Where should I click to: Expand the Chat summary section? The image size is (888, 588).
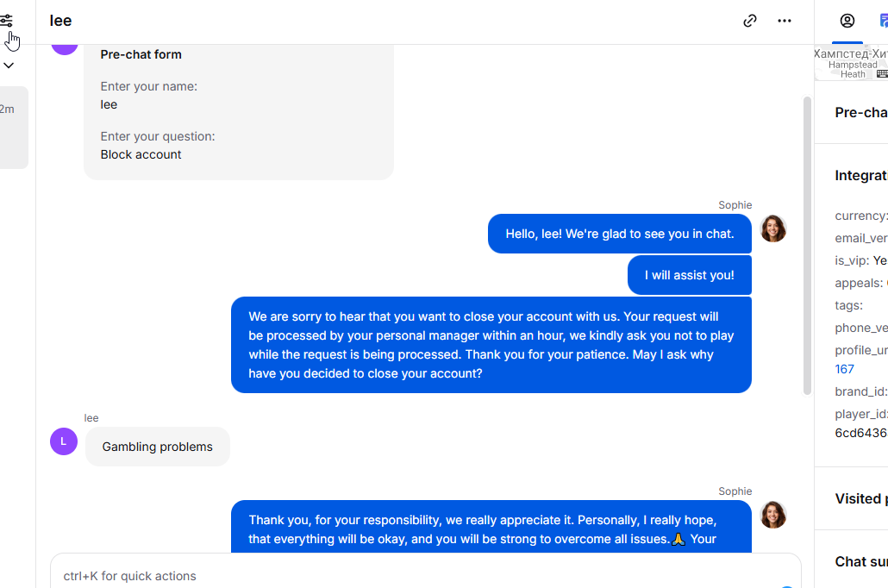(x=861, y=561)
